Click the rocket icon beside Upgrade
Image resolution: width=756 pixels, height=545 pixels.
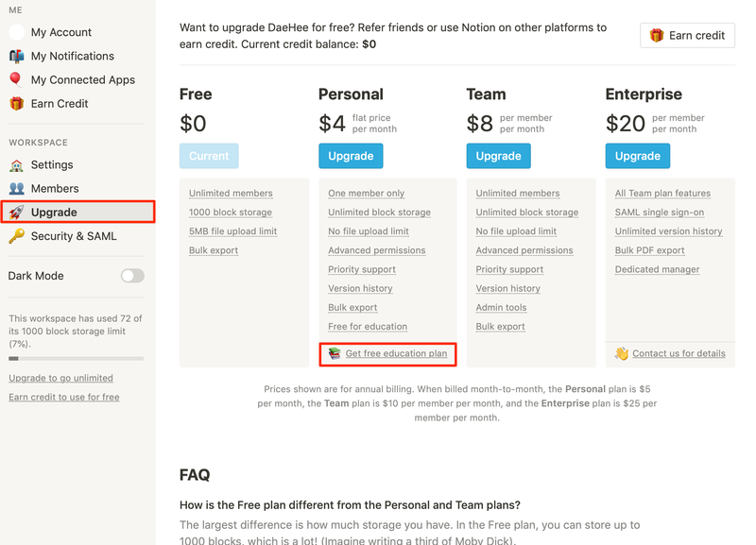pos(15,212)
